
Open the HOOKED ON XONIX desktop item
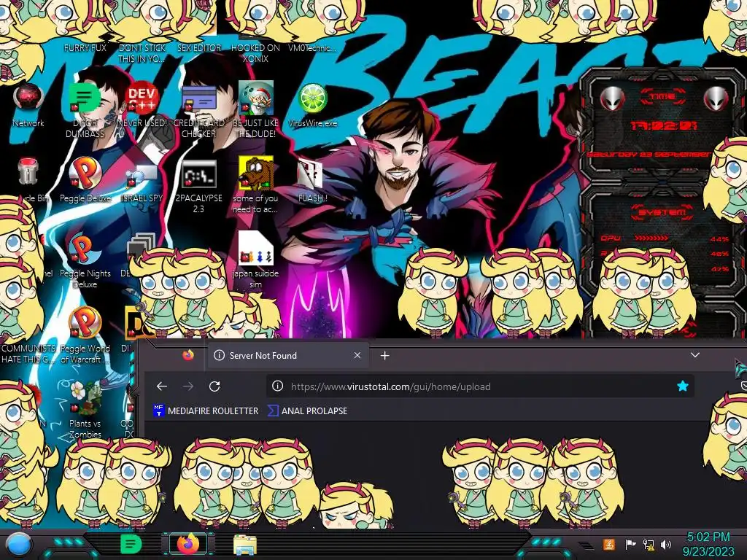256,52
